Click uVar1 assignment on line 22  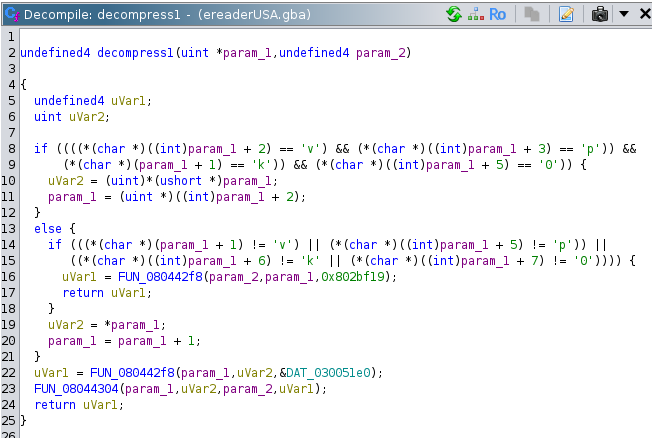pyautogui.click(x=51, y=373)
